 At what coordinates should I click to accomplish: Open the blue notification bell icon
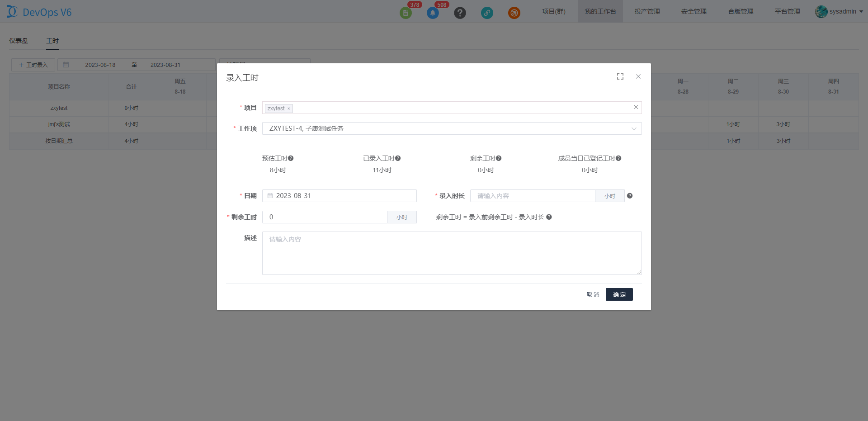tap(433, 13)
